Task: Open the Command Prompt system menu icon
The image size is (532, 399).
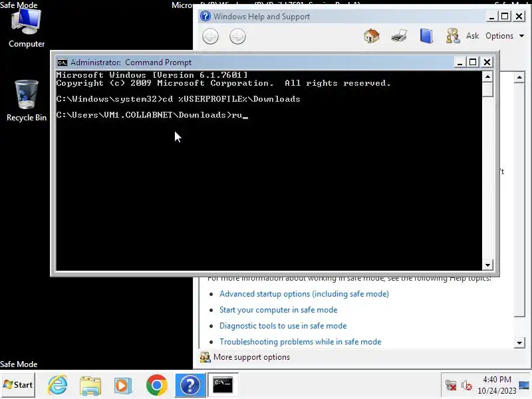Action: [x=63, y=63]
